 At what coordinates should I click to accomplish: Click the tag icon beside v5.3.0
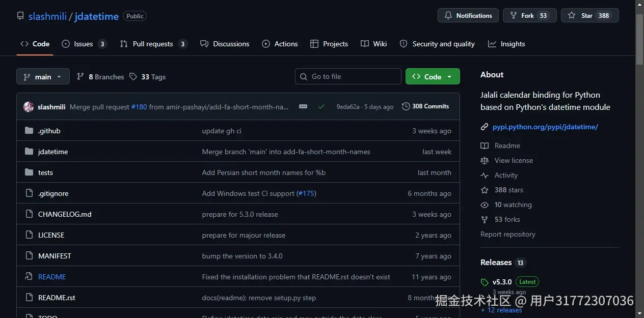485,282
